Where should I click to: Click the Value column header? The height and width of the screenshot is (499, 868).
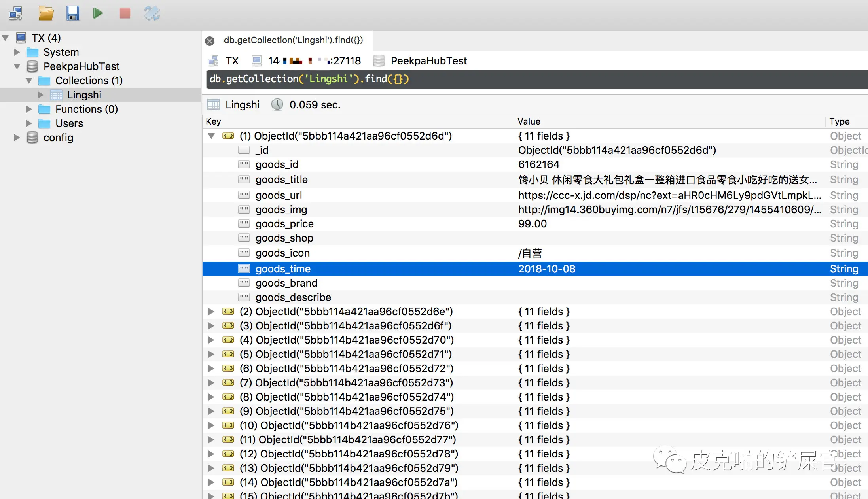(x=529, y=122)
